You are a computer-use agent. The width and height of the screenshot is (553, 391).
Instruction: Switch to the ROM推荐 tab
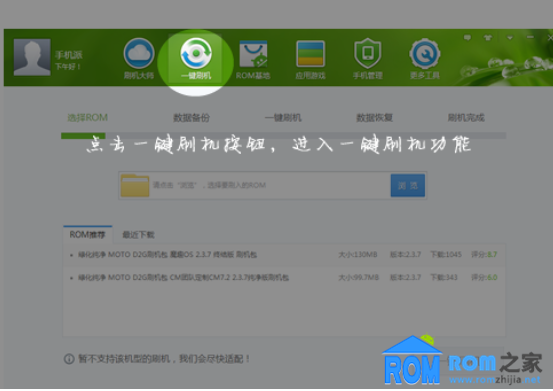[87, 234]
